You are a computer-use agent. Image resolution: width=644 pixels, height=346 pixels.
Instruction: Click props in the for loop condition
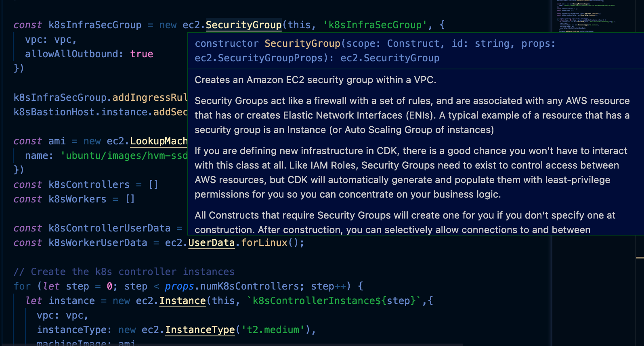179,286
